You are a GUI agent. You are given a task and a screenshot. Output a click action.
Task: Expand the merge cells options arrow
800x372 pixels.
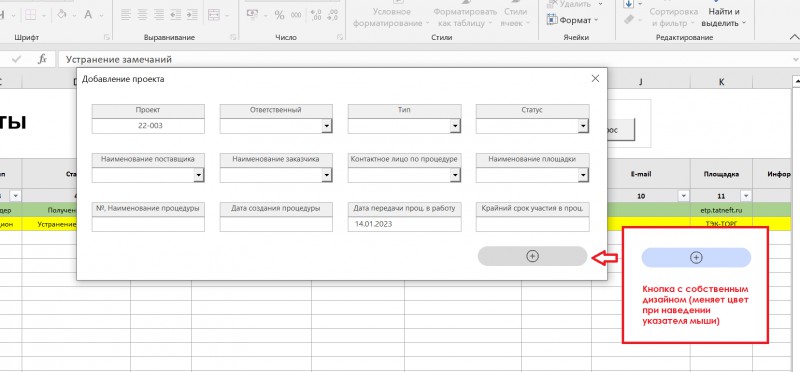click(x=227, y=15)
